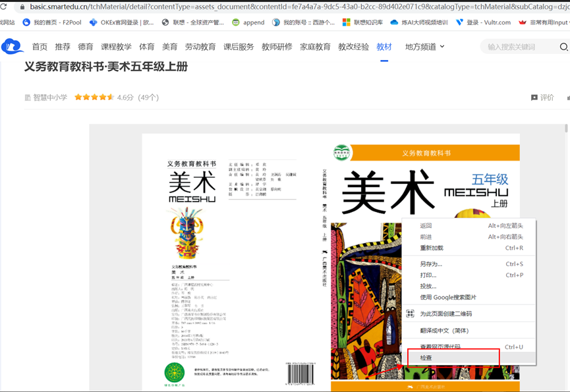
Task: Go to 首页 nav item
Action: pos(40,47)
